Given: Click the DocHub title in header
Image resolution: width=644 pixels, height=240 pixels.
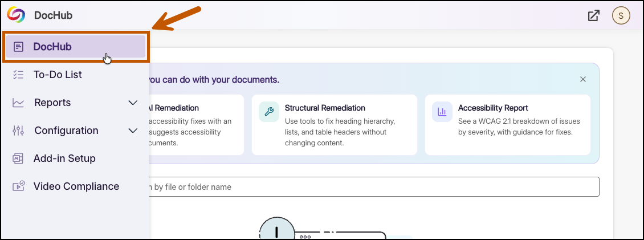Looking at the screenshot, I should coord(54,15).
